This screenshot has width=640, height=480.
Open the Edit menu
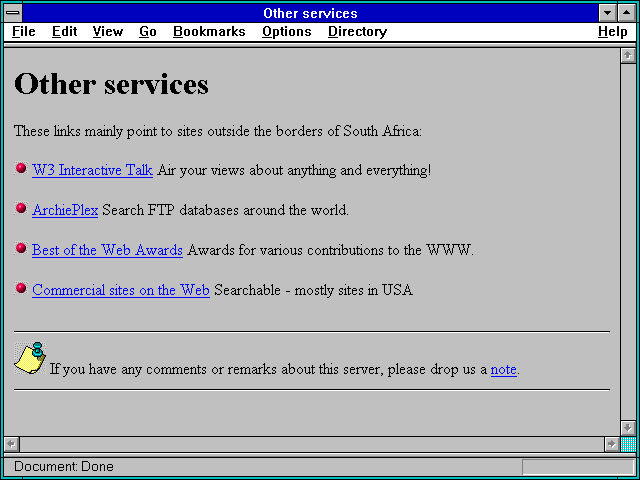click(64, 31)
